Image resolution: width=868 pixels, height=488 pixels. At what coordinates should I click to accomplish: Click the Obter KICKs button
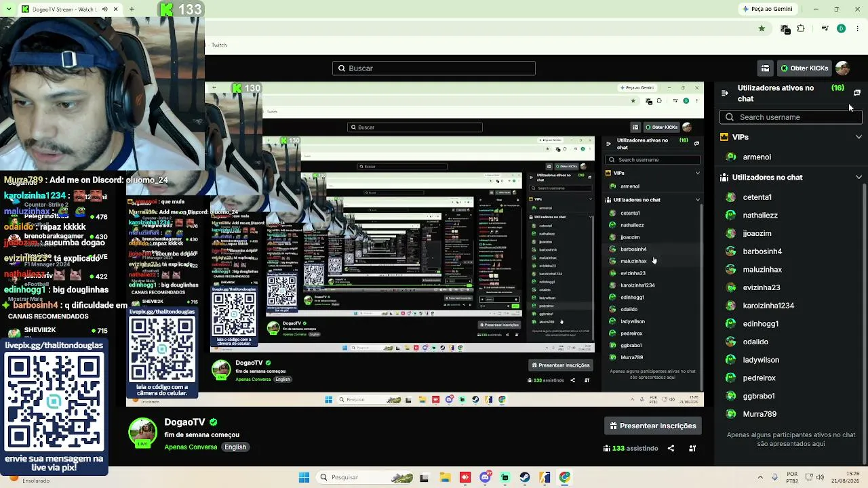(x=804, y=68)
